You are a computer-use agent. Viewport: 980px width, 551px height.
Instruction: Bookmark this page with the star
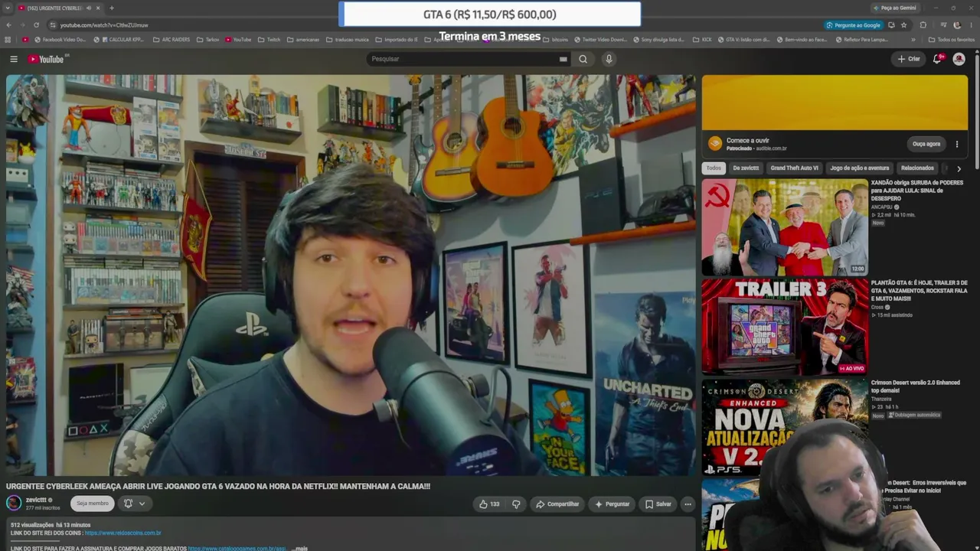(904, 25)
